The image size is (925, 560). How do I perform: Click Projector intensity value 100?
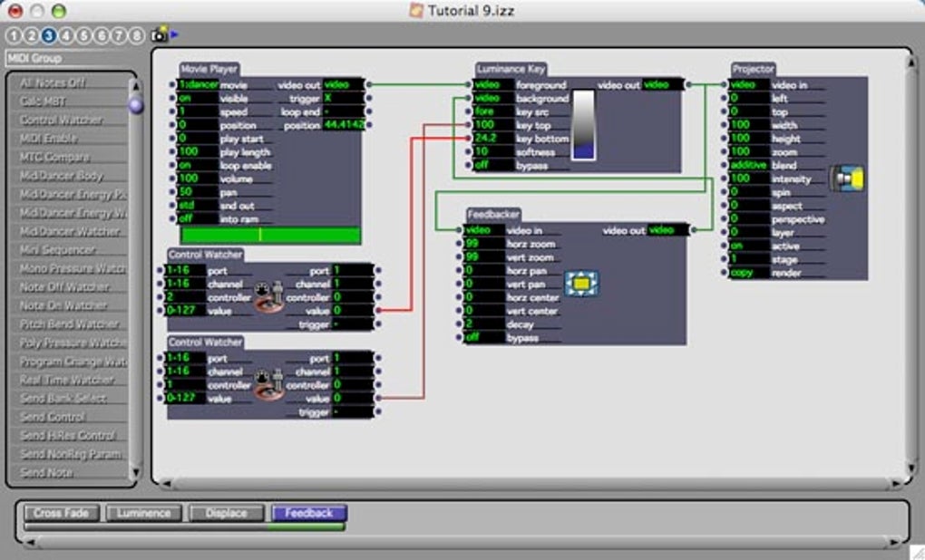click(750, 179)
